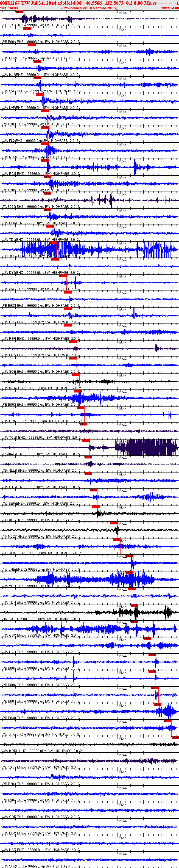This screenshot has height=868, width=179.
Task: Click the RMS noise scaling note
Action: click(x=90, y=8)
